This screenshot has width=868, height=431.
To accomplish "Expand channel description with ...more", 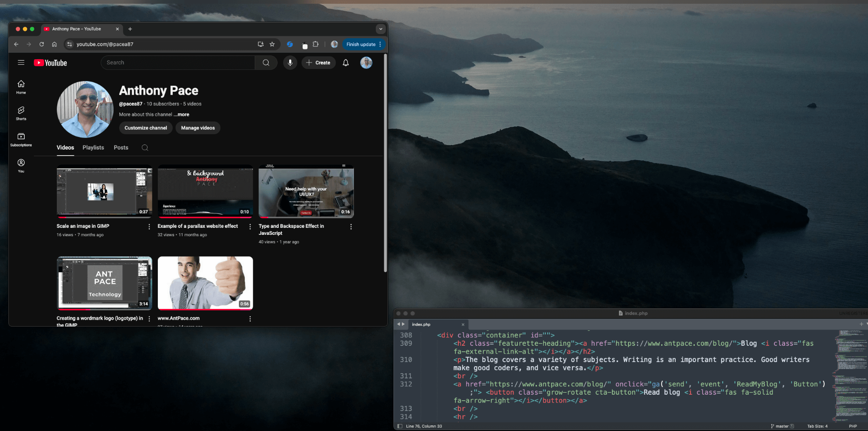I will pyautogui.click(x=182, y=115).
